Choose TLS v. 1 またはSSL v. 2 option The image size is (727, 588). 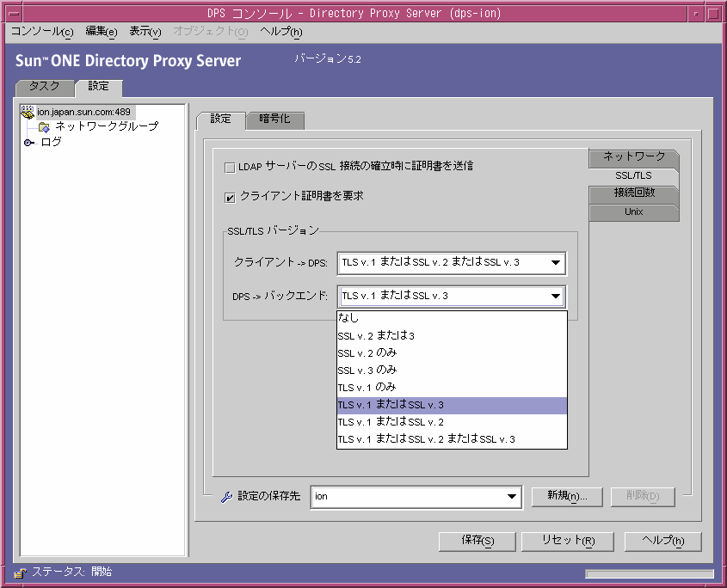[x=452, y=422]
